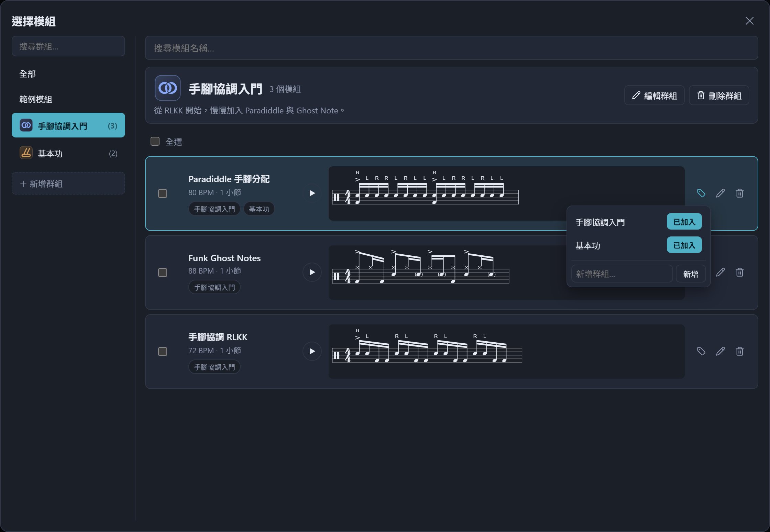Edit the 手腳協調 RLKK module with pencil icon
The width and height of the screenshot is (770, 532).
pos(720,351)
